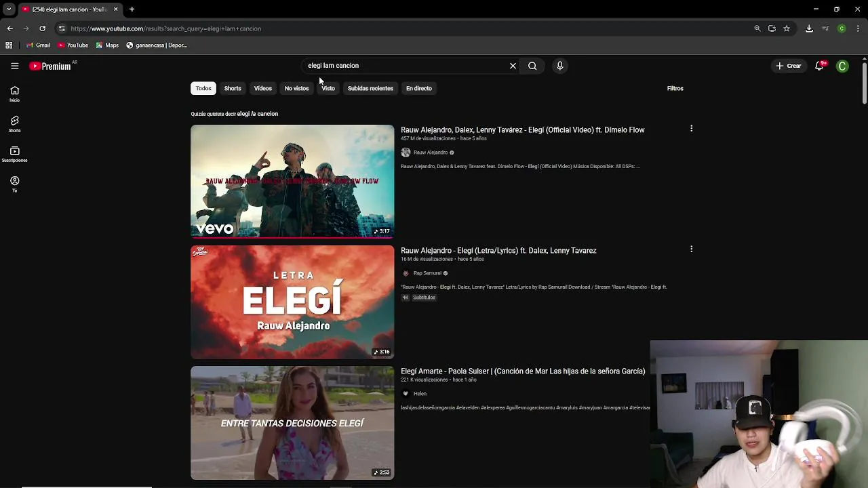Open the Rauw Alejandro channel link
Screen dimensions: 868x488
coord(431,152)
